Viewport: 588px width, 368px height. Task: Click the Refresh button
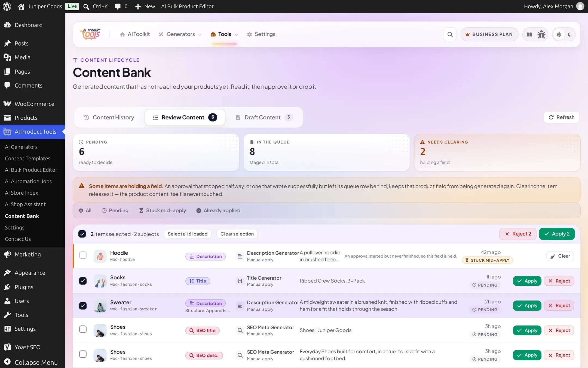[561, 117]
